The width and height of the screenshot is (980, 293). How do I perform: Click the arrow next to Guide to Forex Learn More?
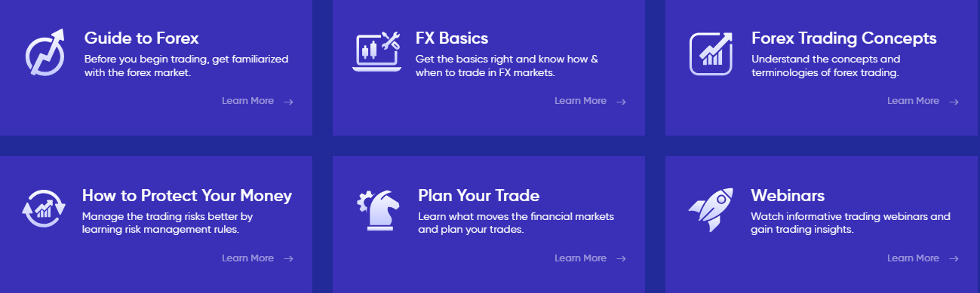click(x=288, y=102)
